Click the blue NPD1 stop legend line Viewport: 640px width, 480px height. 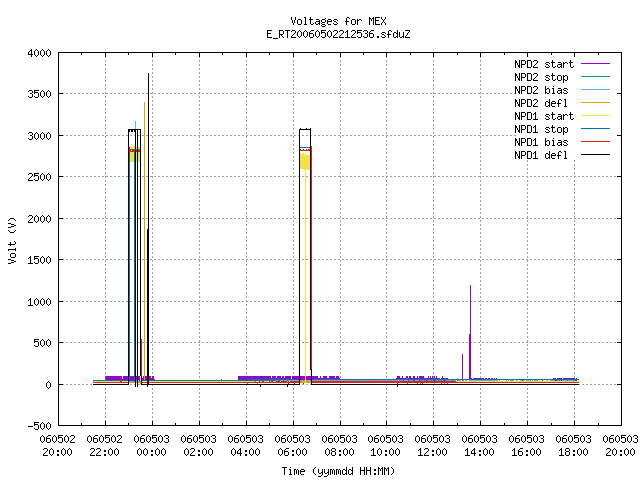[x=596, y=129]
